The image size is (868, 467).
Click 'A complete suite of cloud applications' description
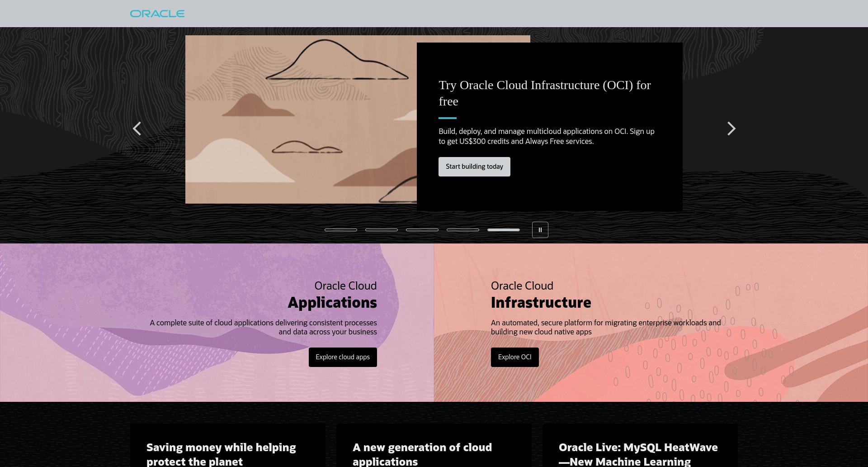point(264,327)
